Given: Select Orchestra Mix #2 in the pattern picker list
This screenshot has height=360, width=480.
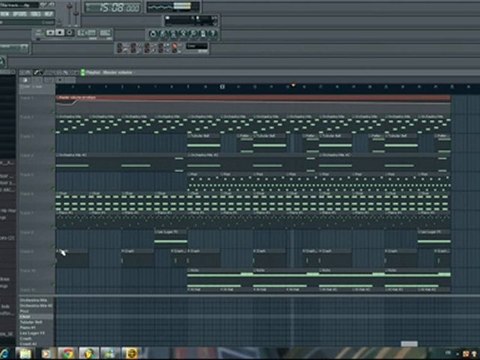Looking at the screenshot, I should [x=36, y=305].
